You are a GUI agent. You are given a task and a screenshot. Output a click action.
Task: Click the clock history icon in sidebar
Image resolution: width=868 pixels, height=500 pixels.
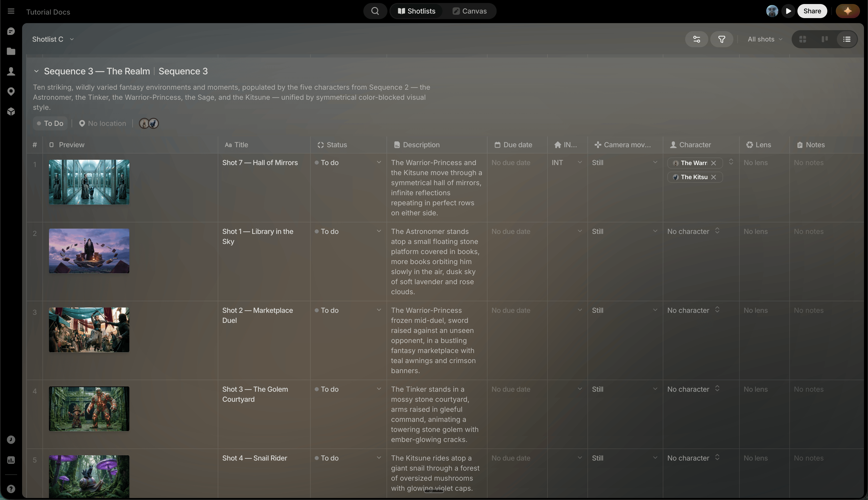(x=11, y=440)
